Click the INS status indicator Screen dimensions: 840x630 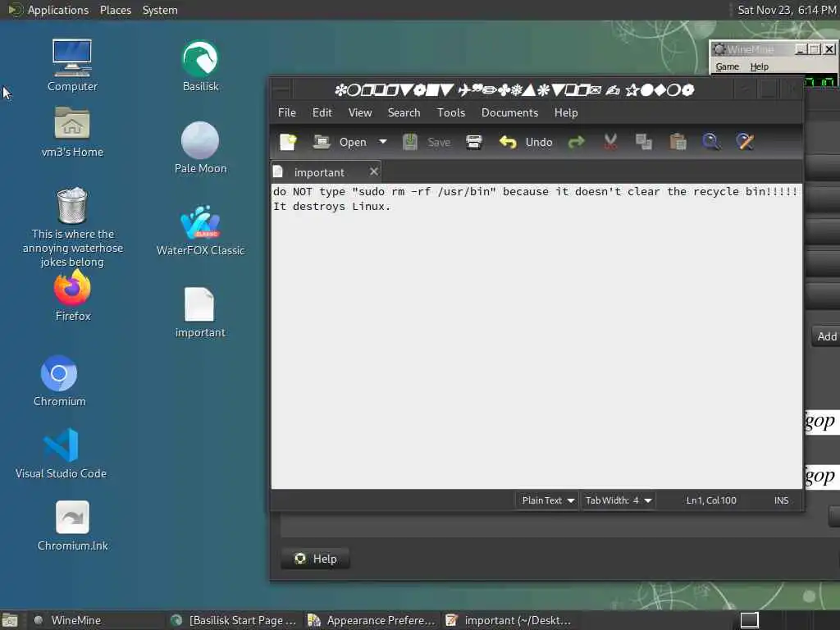(781, 500)
